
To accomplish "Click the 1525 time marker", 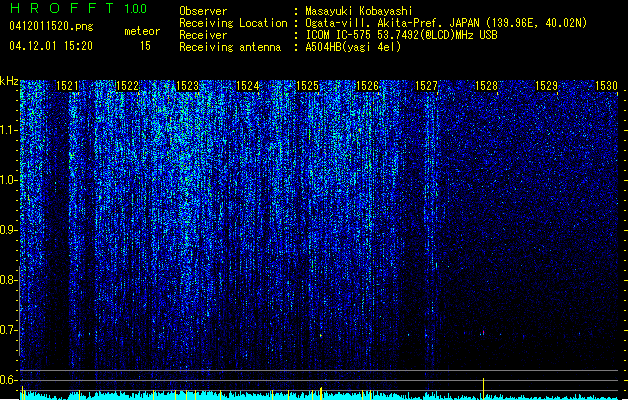I will tap(307, 86).
